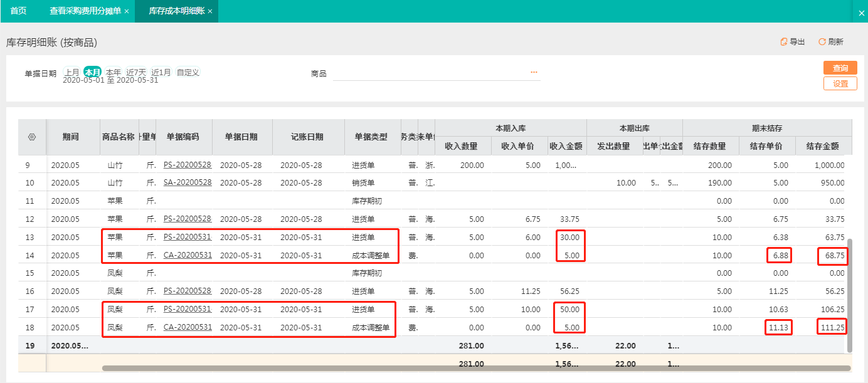Viewport: 868px width, 383px height.
Task: Click 收入单价 value 11.25
Action: (x=529, y=291)
